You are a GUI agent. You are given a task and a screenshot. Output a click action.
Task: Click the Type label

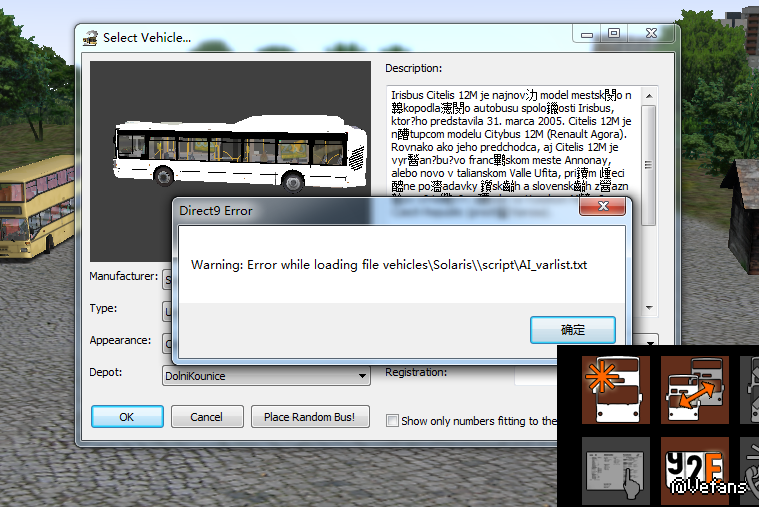[x=103, y=308]
